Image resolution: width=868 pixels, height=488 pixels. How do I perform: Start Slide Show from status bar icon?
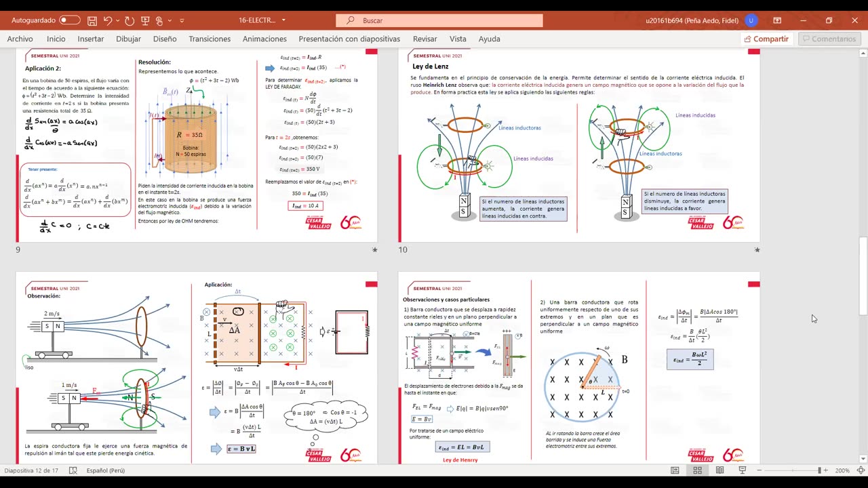point(742,470)
